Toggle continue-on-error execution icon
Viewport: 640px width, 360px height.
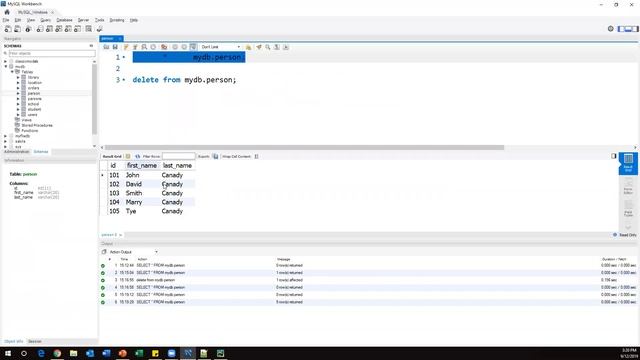click(164, 47)
